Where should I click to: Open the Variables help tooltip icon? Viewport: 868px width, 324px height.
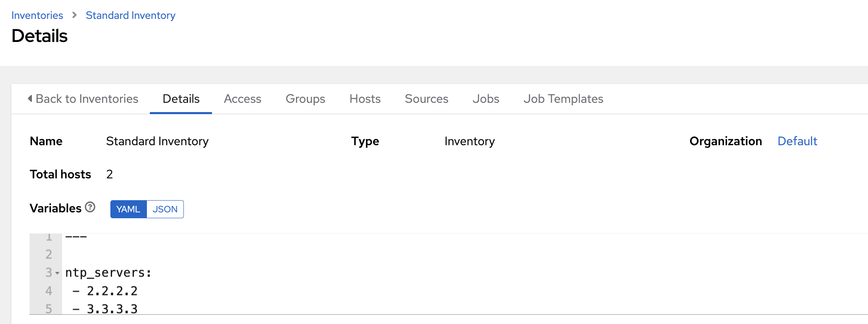(x=90, y=207)
